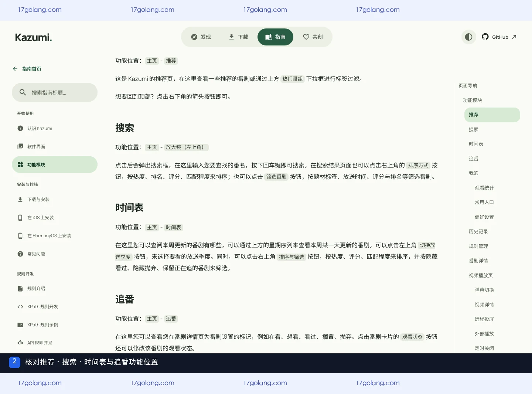The image size is (532, 394).
Task: Focus the 搜索指南标题 search field
Action: pyautogui.click(x=55, y=92)
